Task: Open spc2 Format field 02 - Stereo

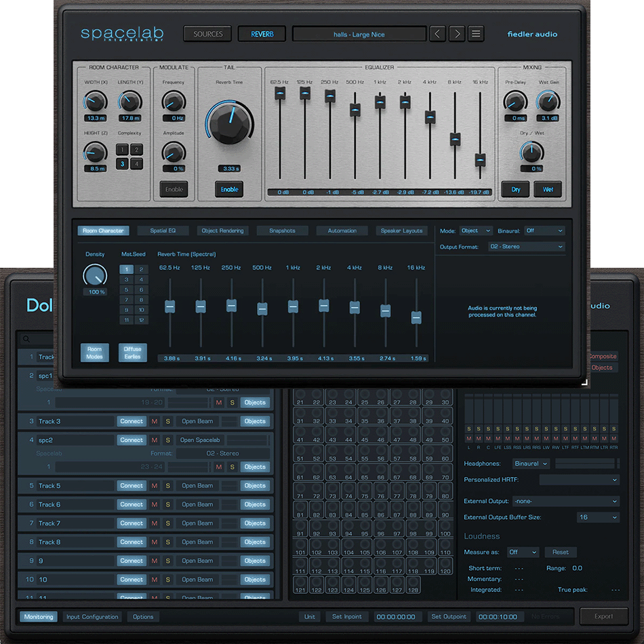Action: pyautogui.click(x=222, y=454)
